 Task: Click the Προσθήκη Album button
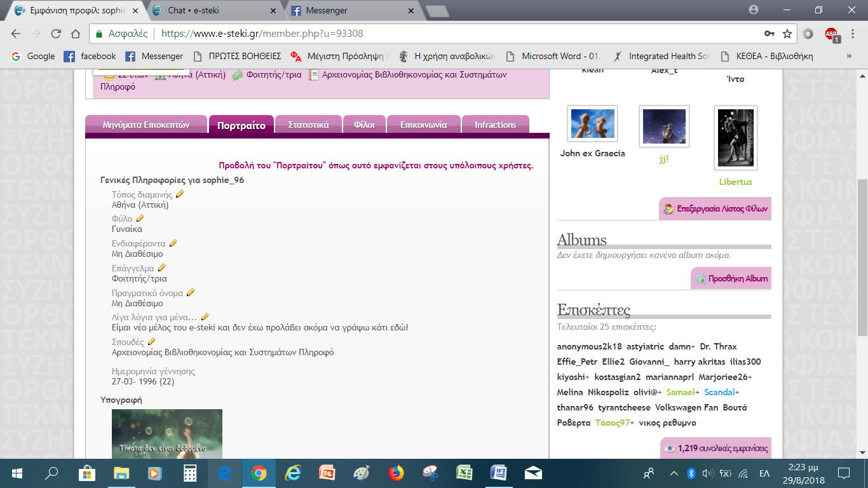(x=731, y=278)
